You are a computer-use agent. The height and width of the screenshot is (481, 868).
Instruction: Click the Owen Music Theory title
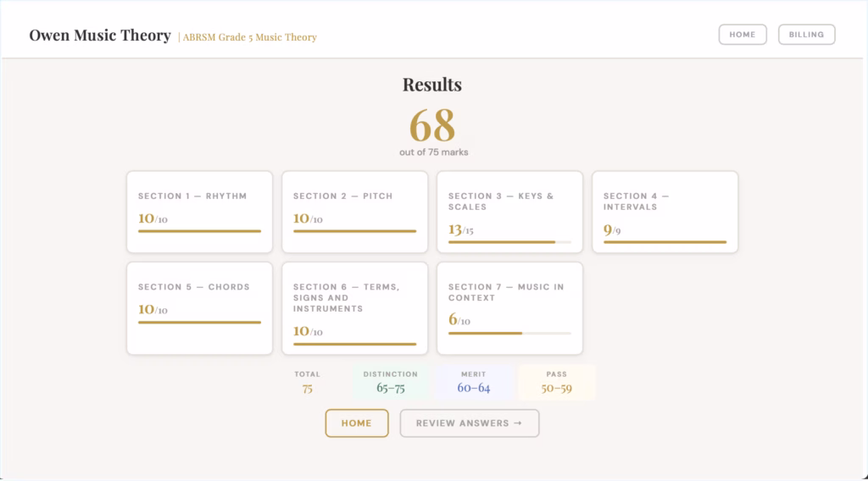pos(100,36)
